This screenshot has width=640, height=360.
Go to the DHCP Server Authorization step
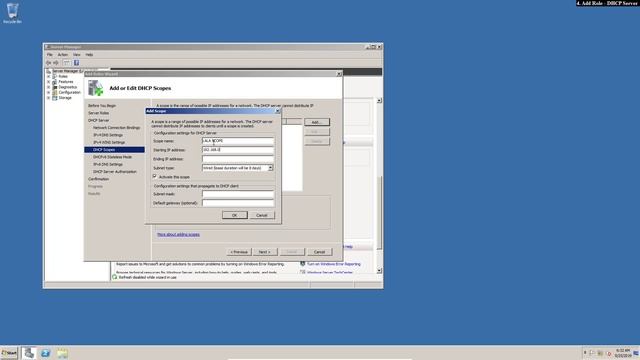pyautogui.click(x=115, y=172)
